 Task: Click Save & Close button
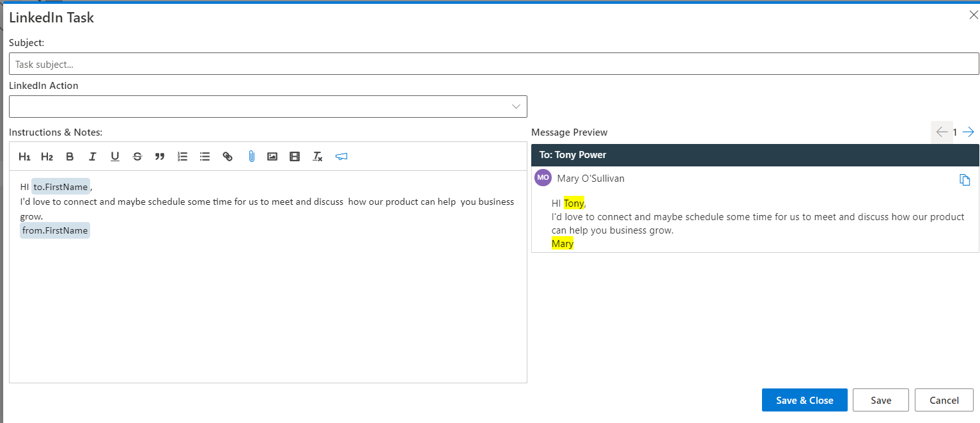(805, 400)
